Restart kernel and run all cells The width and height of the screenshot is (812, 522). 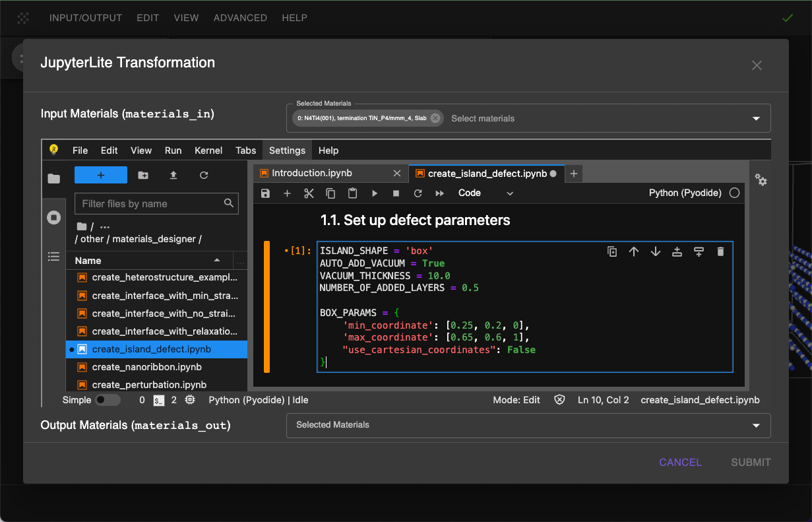pyautogui.click(x=439, y=193)
